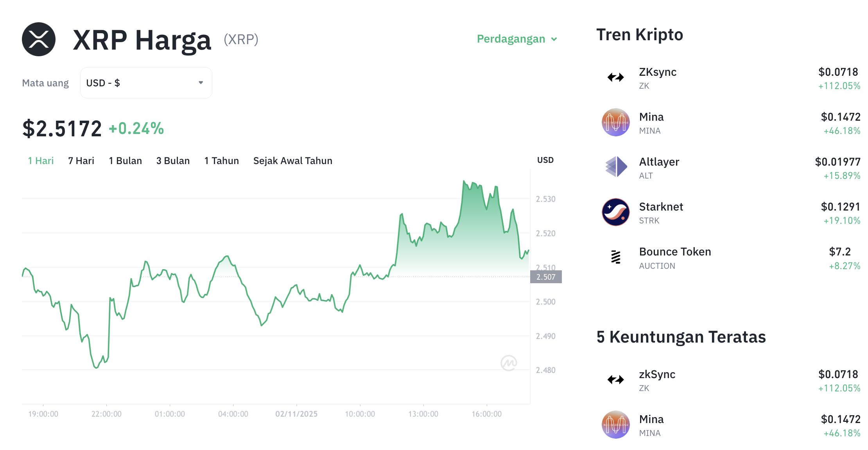
Task: Click the Mina coin icon under Tren Kripto
Action: pyautogui.click(x=615, y=122)
